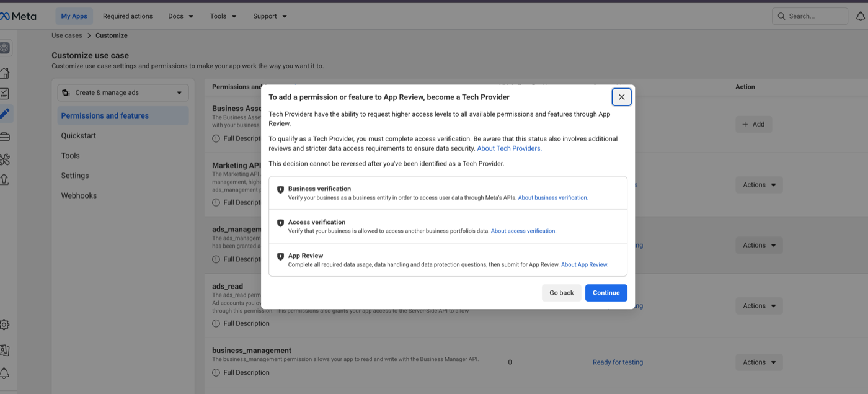Click Ready for testing on business_management row

[x=618, y=362]
